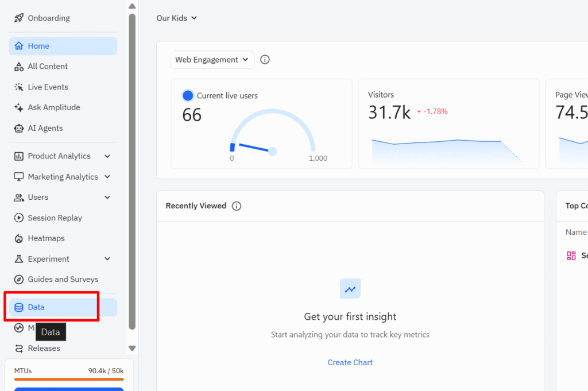Image resolution: width=588 pixels, height=391 pixels.
Task: Open the Web Engagement dropdown
Action: pyautogui.click(x=212, y=60)
